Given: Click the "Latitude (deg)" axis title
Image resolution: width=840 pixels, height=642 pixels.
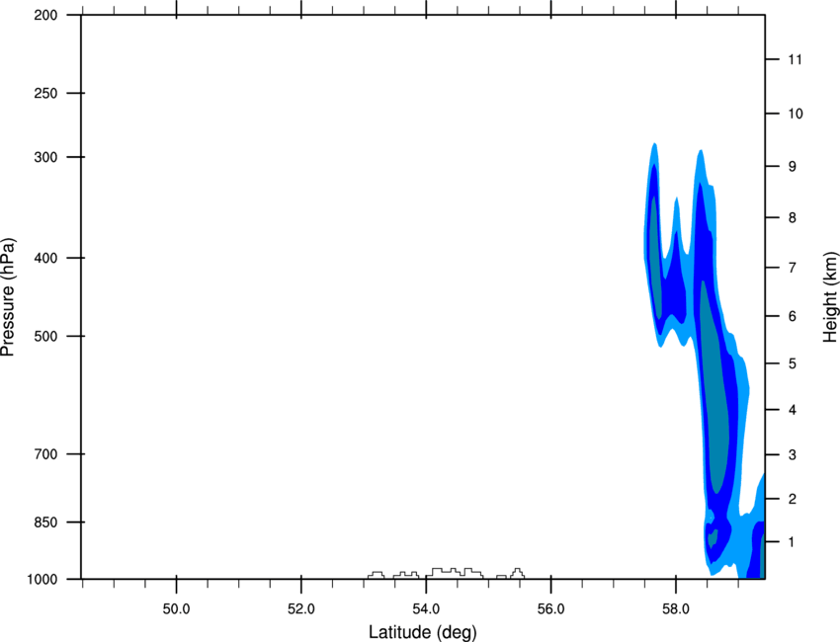Looking at the screenshot, I should pos(422,632).
